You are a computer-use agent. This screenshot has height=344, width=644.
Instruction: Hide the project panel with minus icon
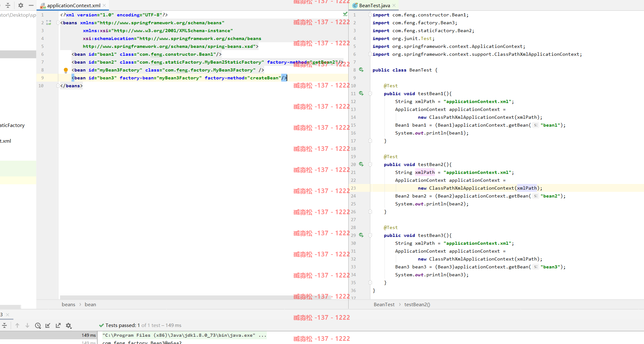point(31,5)
